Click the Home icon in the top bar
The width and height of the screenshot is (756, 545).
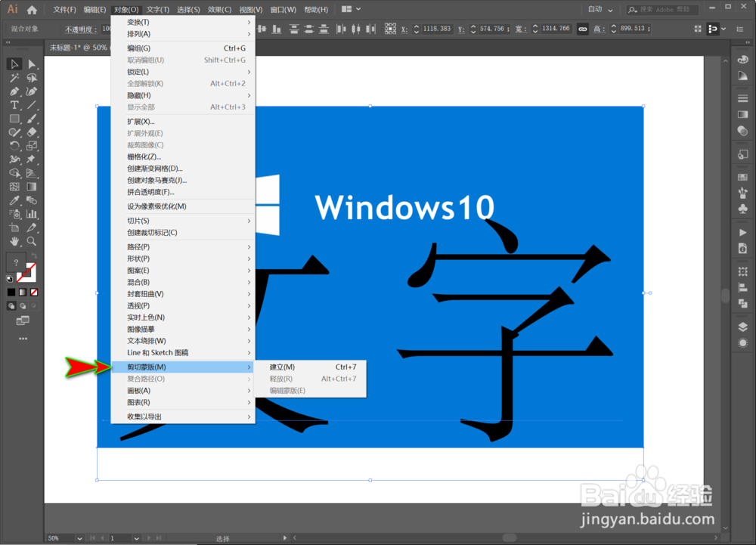[x=32, y=10]
